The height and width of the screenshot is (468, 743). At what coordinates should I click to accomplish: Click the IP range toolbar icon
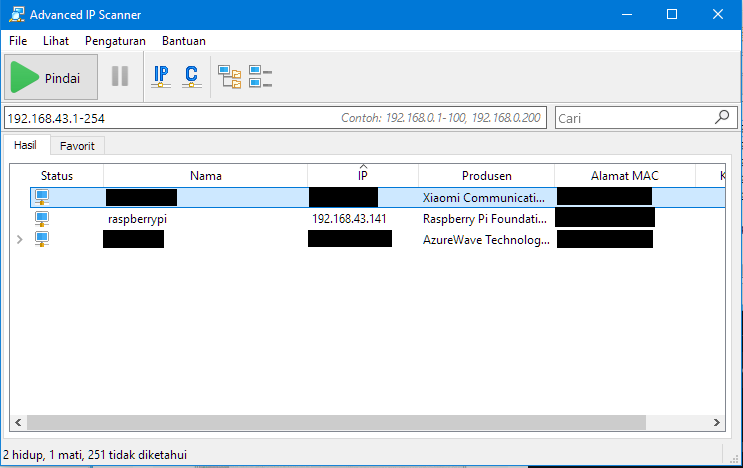161,77
